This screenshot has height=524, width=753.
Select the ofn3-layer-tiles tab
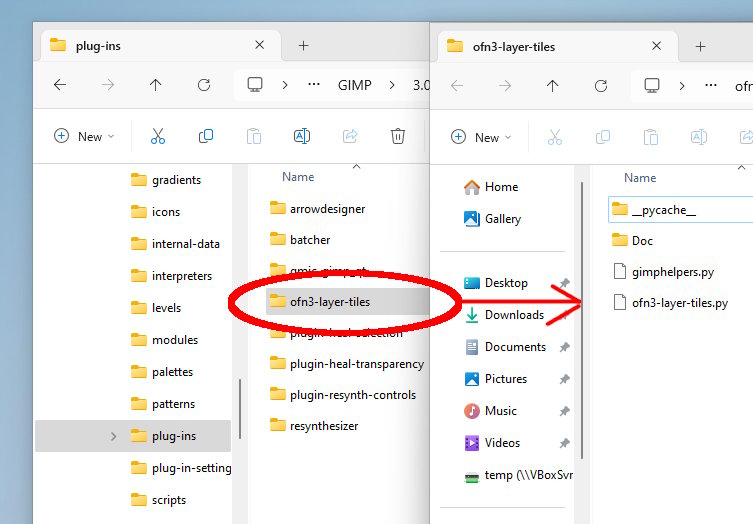[558, 47]
